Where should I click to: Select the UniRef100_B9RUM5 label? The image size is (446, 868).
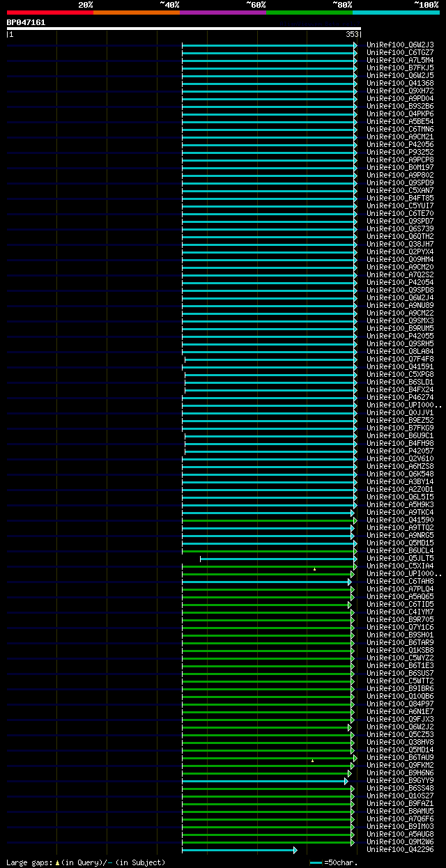tap(400, 328)
